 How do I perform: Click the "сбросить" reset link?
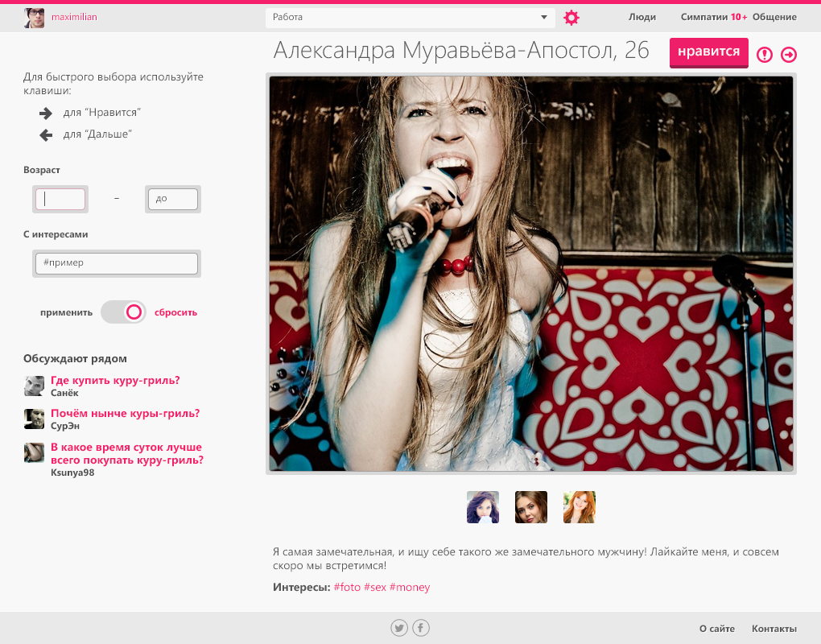click(x=176, y=312)
